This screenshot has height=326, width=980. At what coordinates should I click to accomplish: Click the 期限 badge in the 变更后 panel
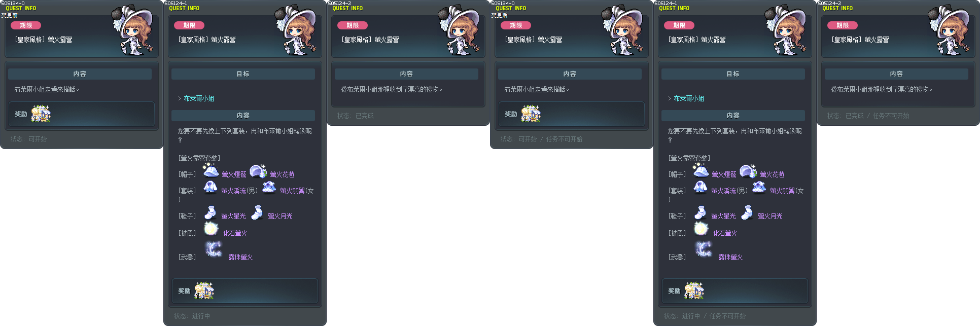[516, 25]
